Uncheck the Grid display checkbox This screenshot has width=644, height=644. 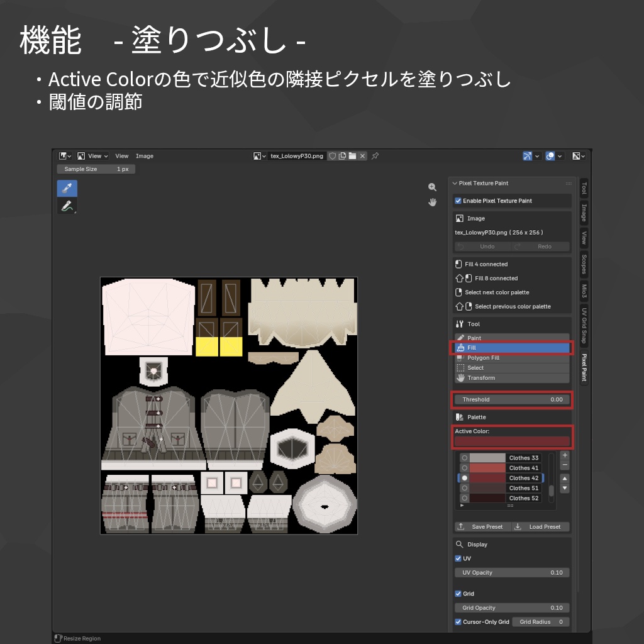[x=458, y=594]
